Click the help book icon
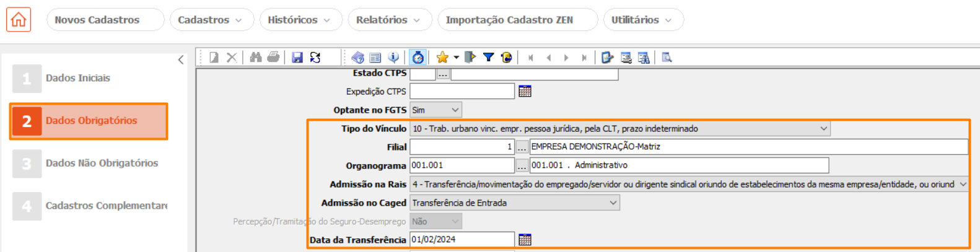Screen dimensions: 980x252 click(x=357, y=58)
